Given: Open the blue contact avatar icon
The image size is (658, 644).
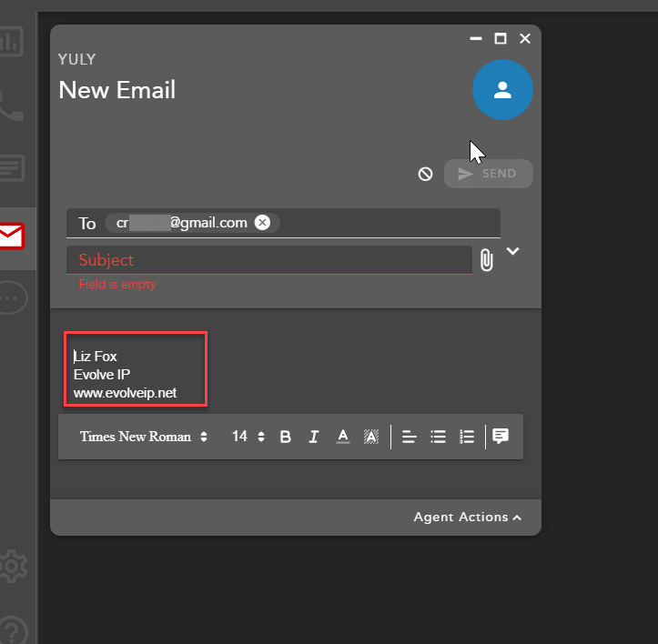Looking at the screenshot, I should [x=502, y=90].
